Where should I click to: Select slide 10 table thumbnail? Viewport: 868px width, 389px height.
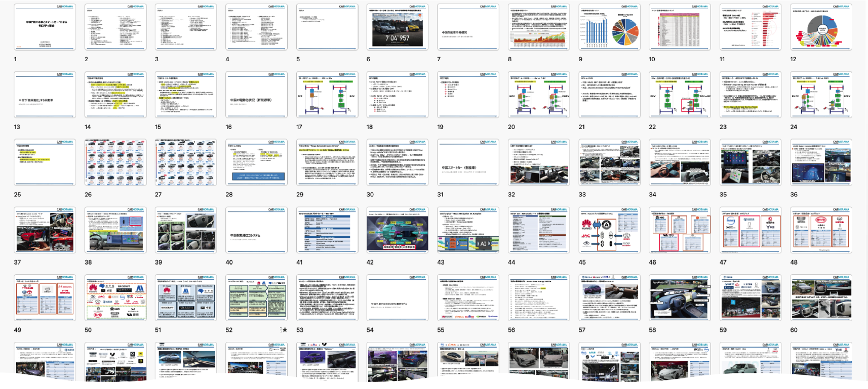[680, 27]
